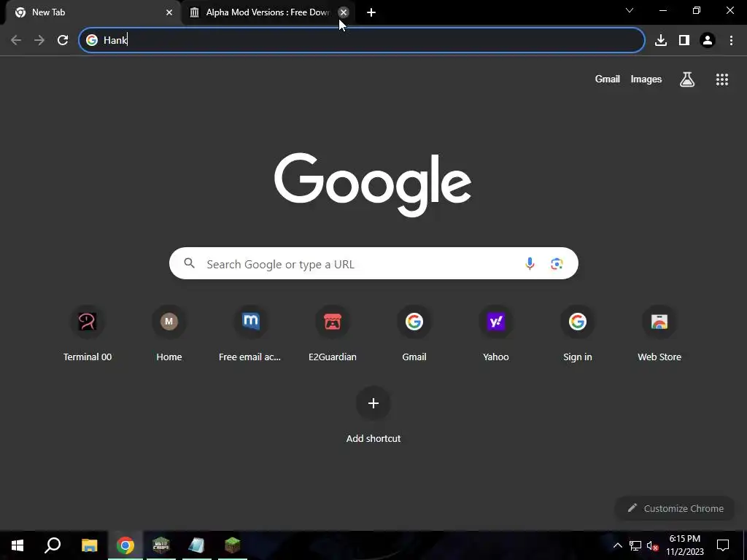Click the Search Google or type a URL box
The height and width of the screenshot is (560, 747).
pyautogui.click(x=373, y=263)
